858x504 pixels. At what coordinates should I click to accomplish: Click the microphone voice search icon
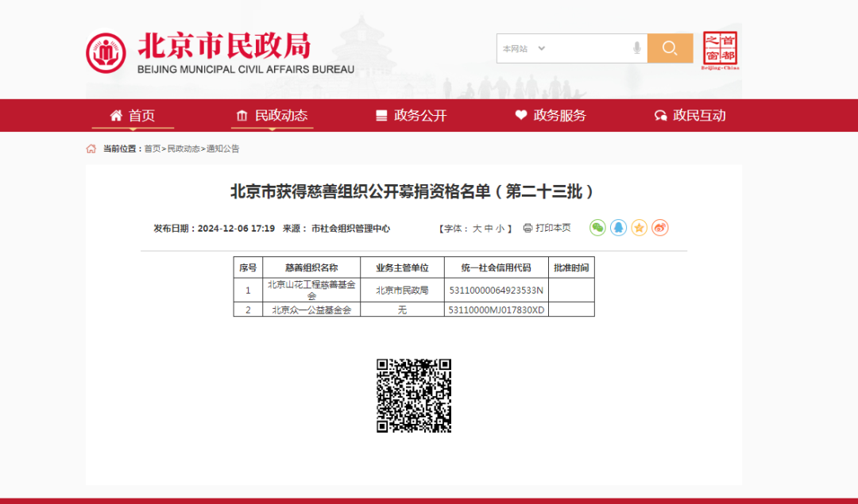637,48
